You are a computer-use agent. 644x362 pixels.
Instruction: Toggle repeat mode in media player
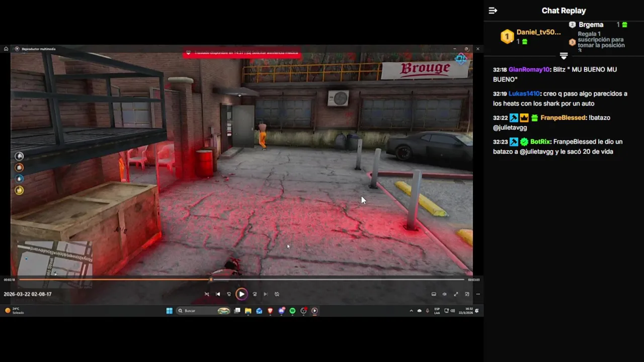point(277,294)
